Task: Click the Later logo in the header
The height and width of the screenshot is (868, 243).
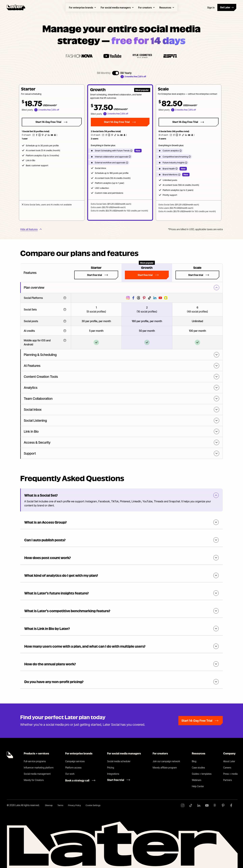Action: (x=16, y=7)
